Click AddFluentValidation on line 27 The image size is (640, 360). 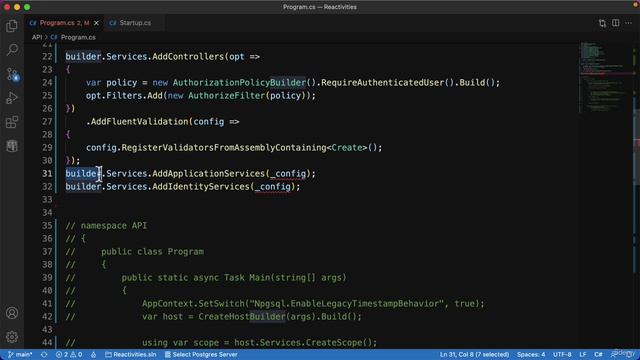coord(139,122)
